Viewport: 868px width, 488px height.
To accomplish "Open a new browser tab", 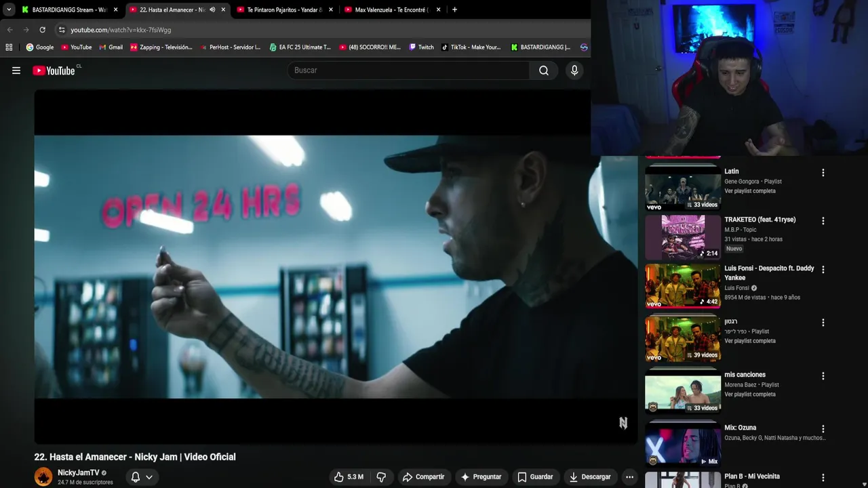I will [x=454, y=9].
